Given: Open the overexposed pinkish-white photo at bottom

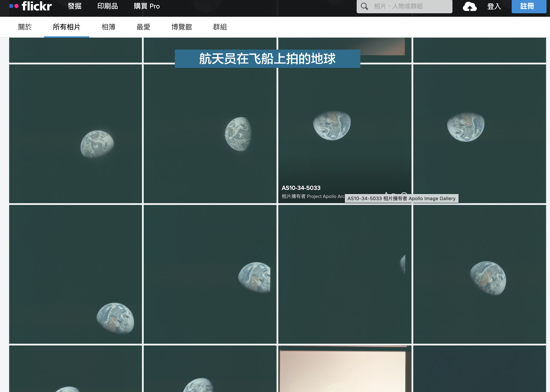Looking at the screenshot, I should (x=345, y=369).
